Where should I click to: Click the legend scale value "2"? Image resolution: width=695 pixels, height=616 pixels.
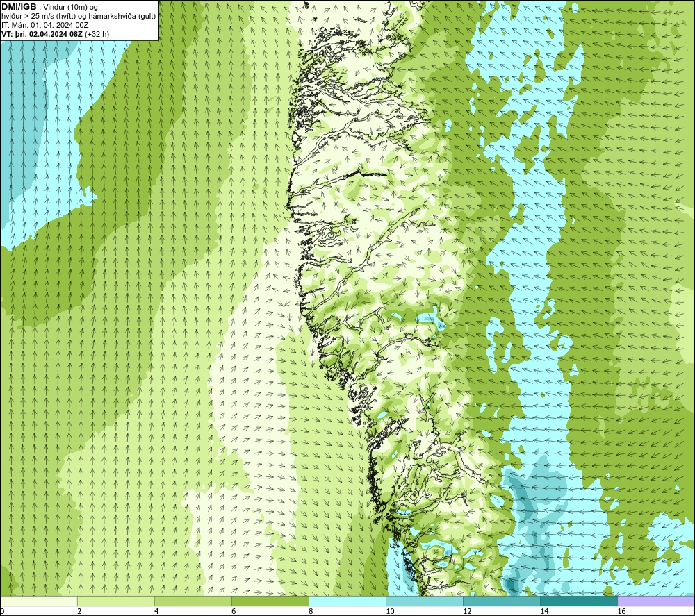click(x=79, y=612)
